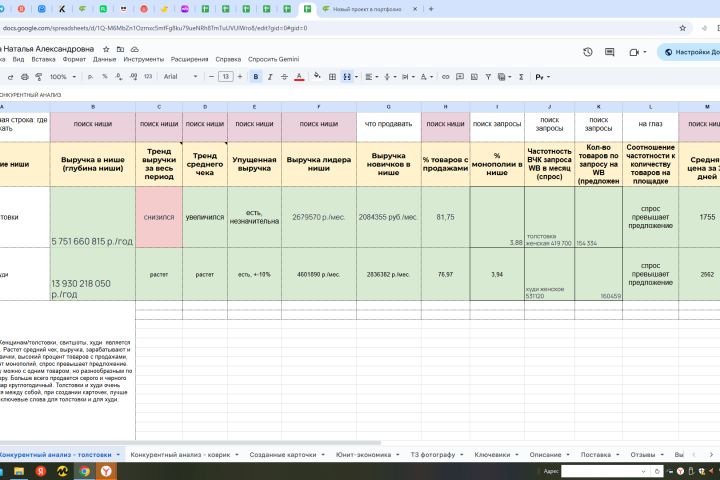720x480 pixels.
Task: Open the text color picker
Action: coord(299,77)
